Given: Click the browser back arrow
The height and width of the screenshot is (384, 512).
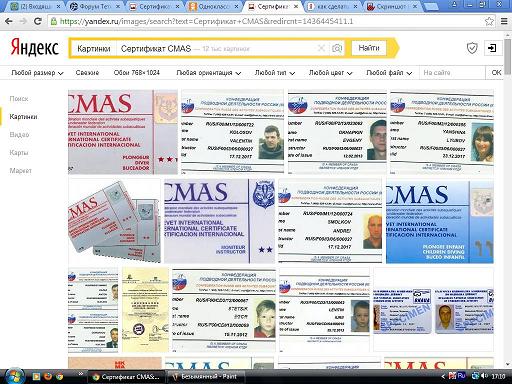Looking at the screenshot, I should pos(9,21).
